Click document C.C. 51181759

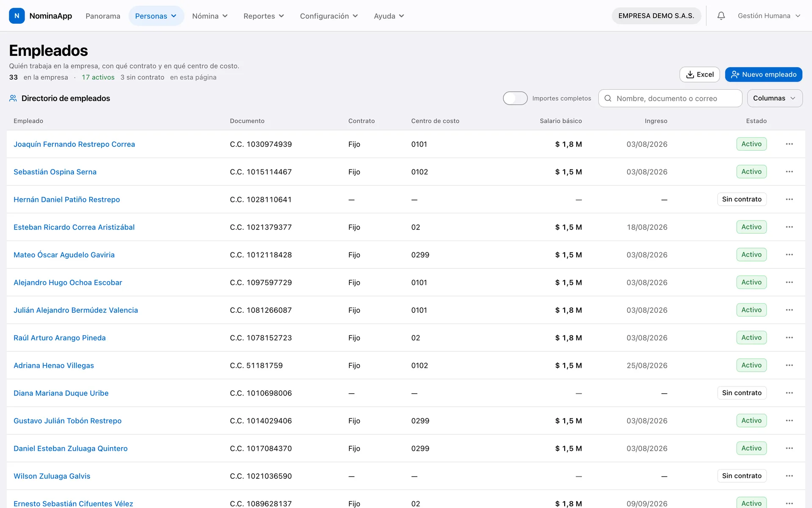256,365
